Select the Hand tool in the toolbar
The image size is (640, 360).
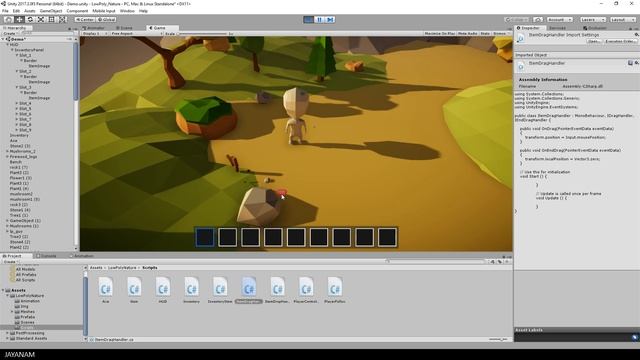8,19
